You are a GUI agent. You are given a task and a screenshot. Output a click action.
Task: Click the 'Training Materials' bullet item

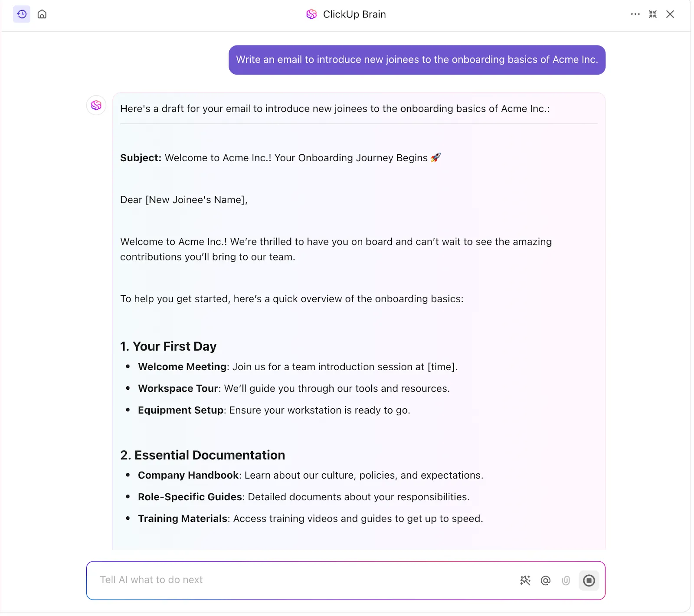tap(311, 518)
